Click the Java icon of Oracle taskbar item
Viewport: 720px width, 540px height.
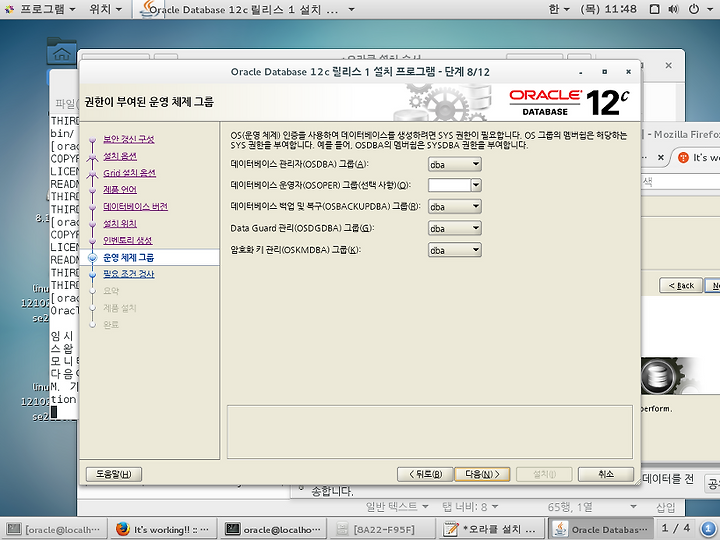pyautogui.click(x=559, y=529)
